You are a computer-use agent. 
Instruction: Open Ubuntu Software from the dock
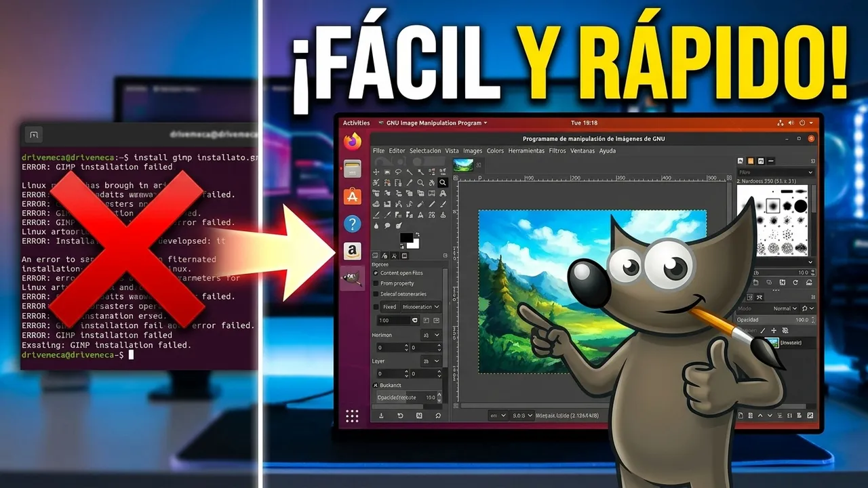point(352,197)
